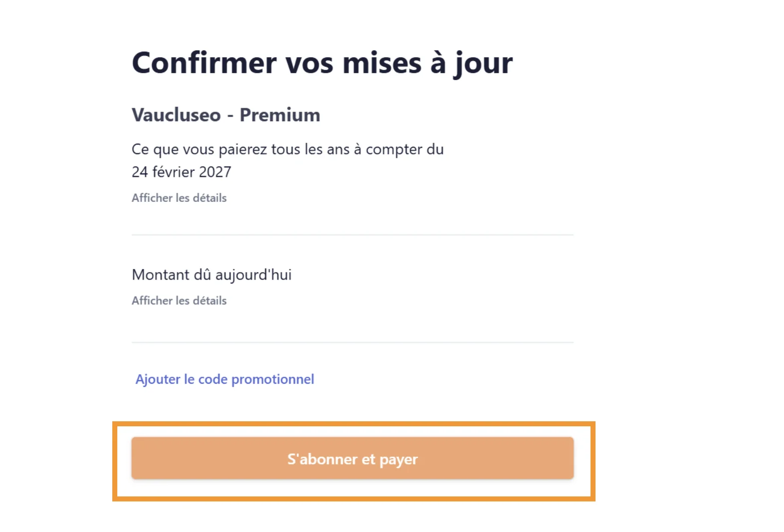Click the S'abonner et payer button
This screenshot has width=784, height=532.
352,458
